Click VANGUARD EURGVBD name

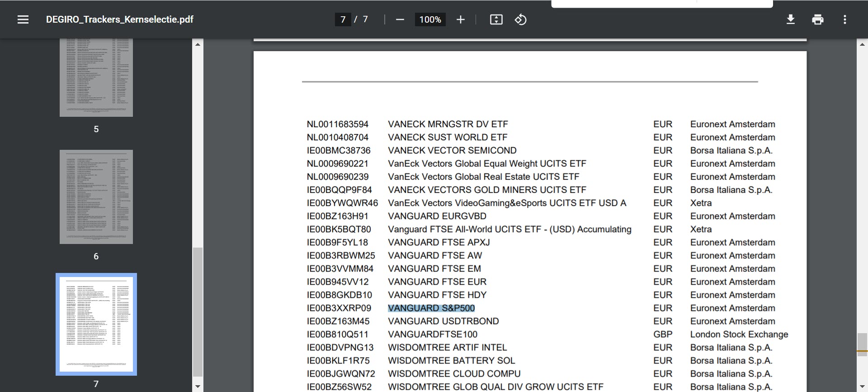(437, 216)
